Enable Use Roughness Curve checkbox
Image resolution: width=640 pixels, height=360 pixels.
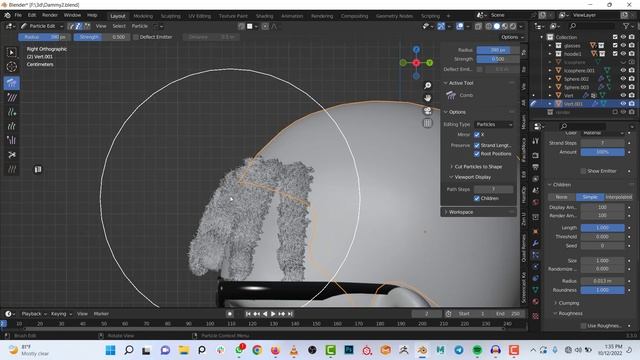pyautogui.click(x=583, y=326)
